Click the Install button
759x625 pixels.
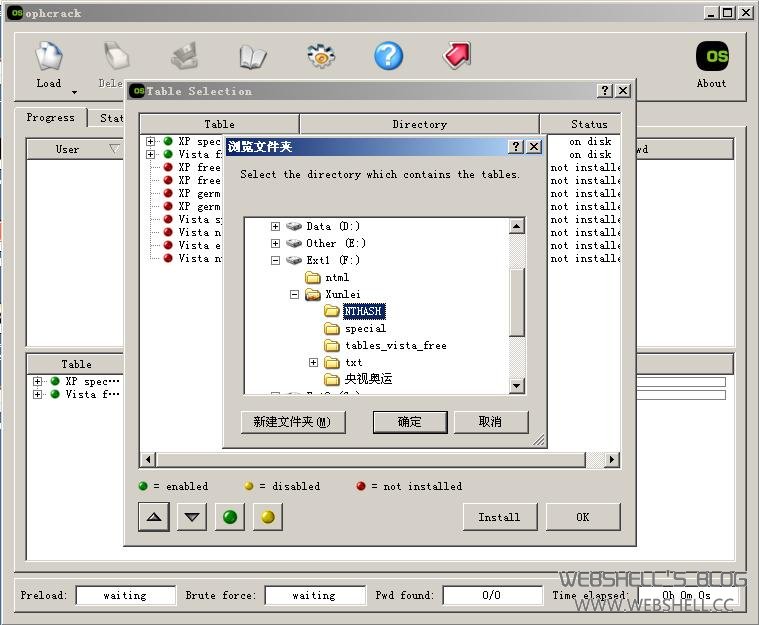[x=500, y=517]
